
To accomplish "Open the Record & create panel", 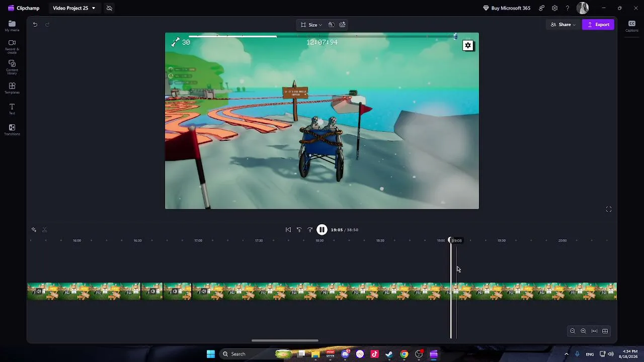I will (x=12, y=46).
